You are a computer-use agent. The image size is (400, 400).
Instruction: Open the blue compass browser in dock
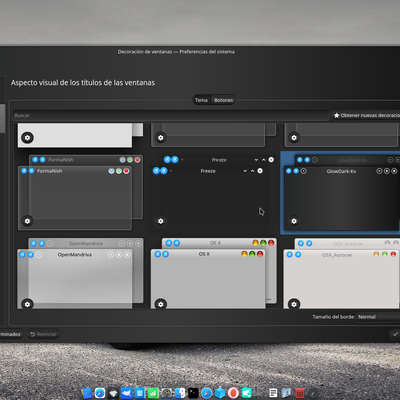click(x=207, y=393)
